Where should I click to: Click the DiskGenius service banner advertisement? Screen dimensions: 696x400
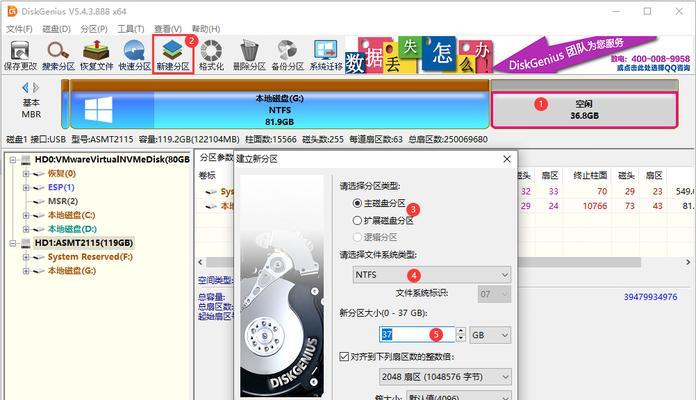518,55
